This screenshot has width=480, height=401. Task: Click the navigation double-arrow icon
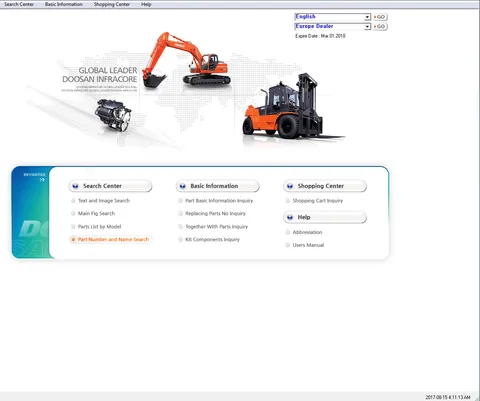[x=42, y=180]
